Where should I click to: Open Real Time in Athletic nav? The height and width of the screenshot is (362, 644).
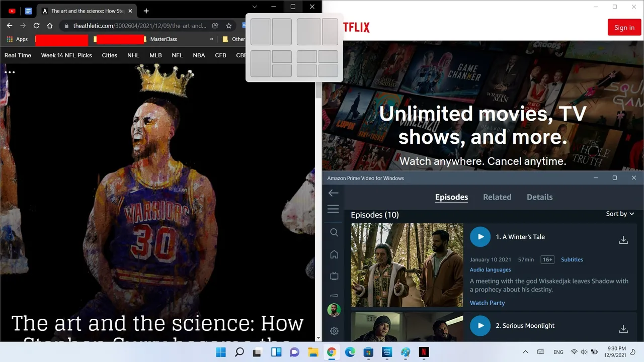pos(18,55)
